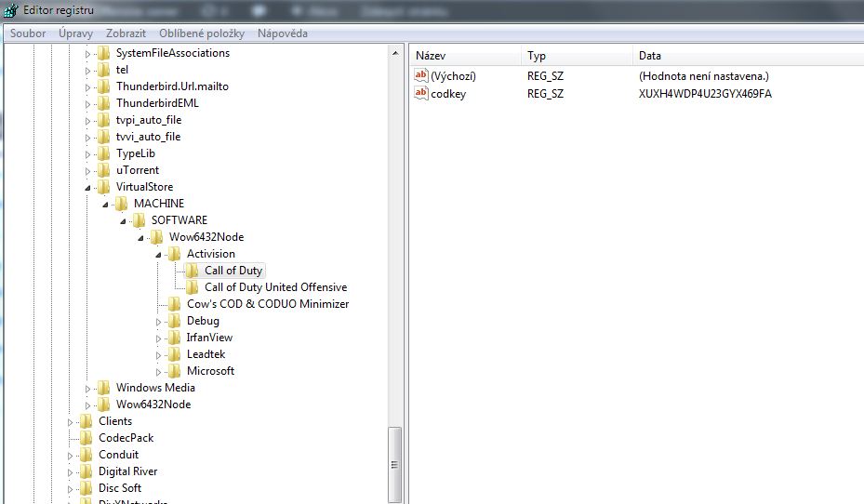Viewport: 864px width, 504px height.
Task: Select the Call of Duty key
Action: 233,271
